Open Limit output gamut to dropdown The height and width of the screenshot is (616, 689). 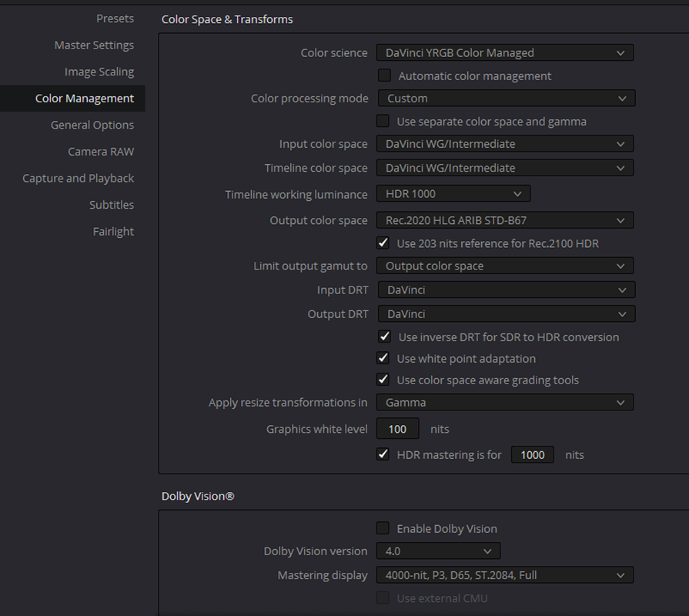[505, 266]
